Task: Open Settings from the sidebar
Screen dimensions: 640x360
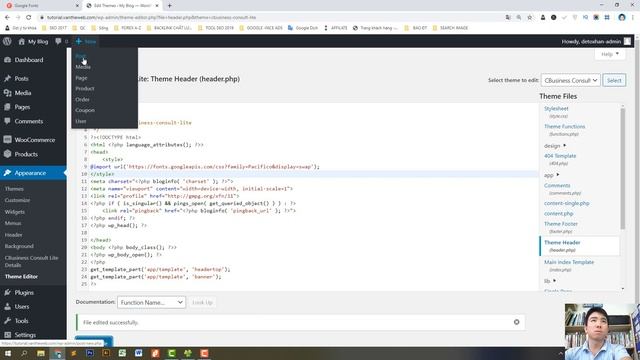Action: tap(24, 335)
